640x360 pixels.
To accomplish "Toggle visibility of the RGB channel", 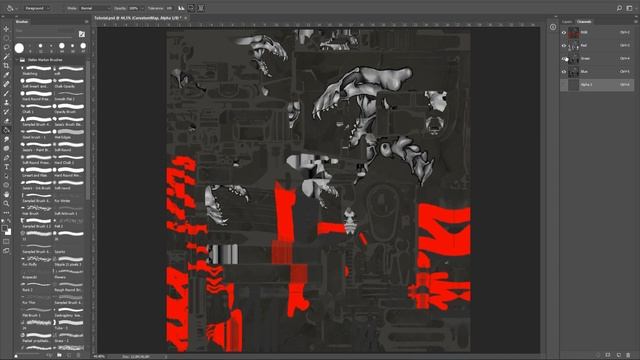I will (564, 32).
